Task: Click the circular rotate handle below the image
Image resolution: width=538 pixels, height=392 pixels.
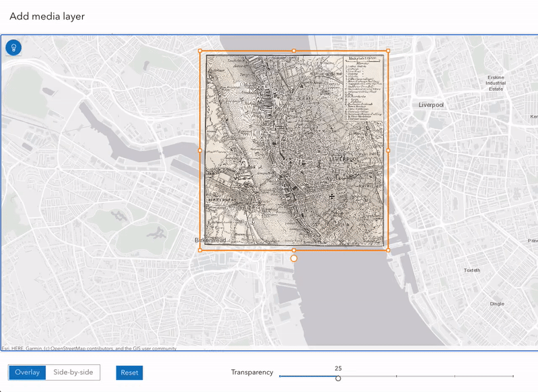Action: tap(294, 259)
